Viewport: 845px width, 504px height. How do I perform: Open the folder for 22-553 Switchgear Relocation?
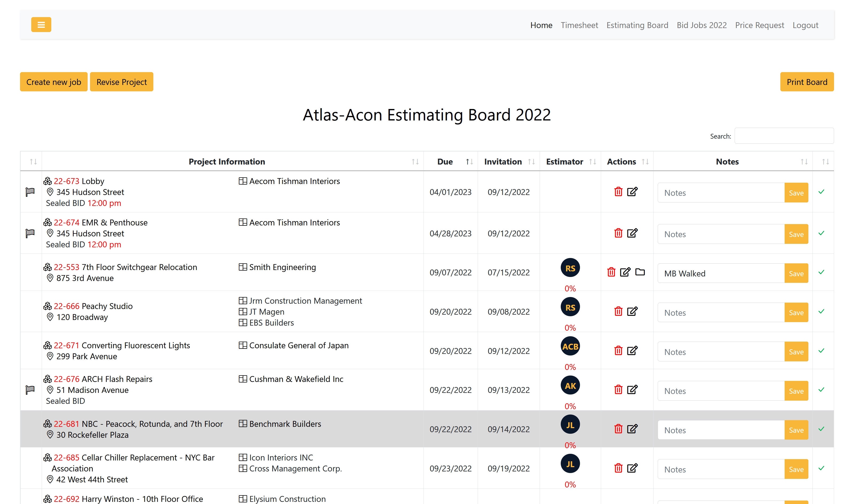(x=640, y=272)
